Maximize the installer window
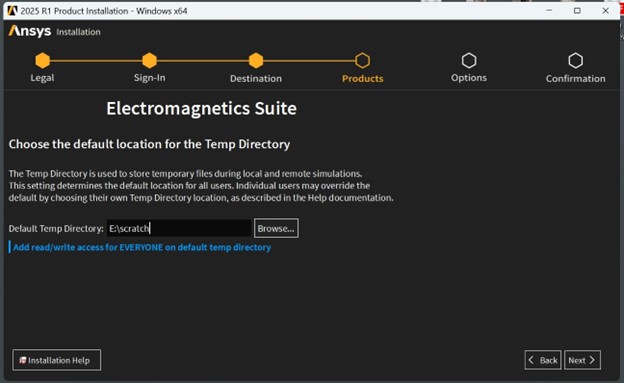Screen dimensions: 624x383 [x=577, y=11]
